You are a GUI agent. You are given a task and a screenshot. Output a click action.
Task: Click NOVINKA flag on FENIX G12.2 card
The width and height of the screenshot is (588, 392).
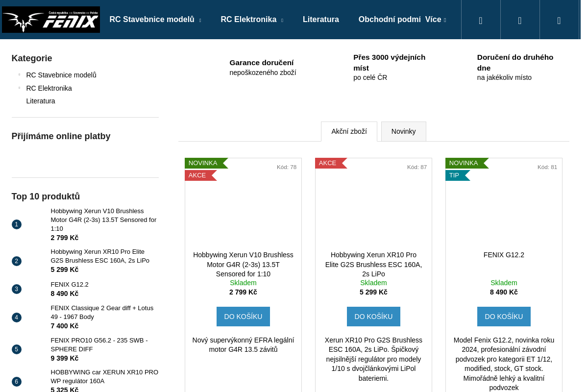click(467, 163)
